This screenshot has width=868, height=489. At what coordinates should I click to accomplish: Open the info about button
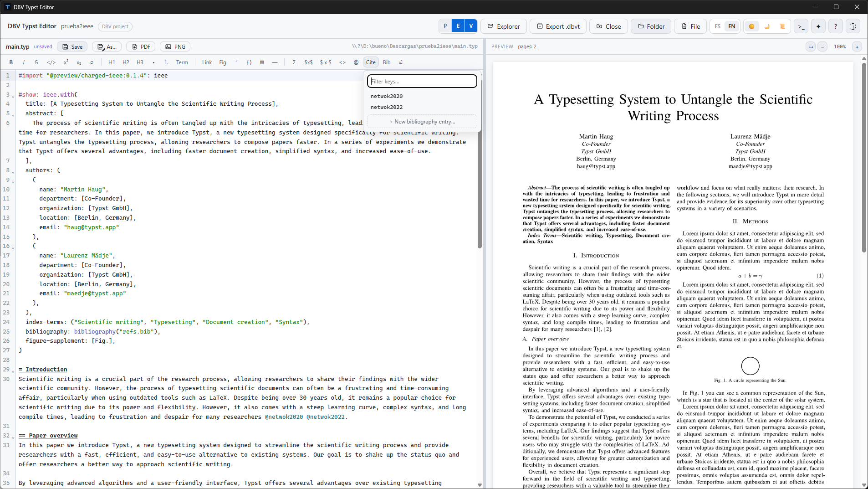click(x=853, y=26)
